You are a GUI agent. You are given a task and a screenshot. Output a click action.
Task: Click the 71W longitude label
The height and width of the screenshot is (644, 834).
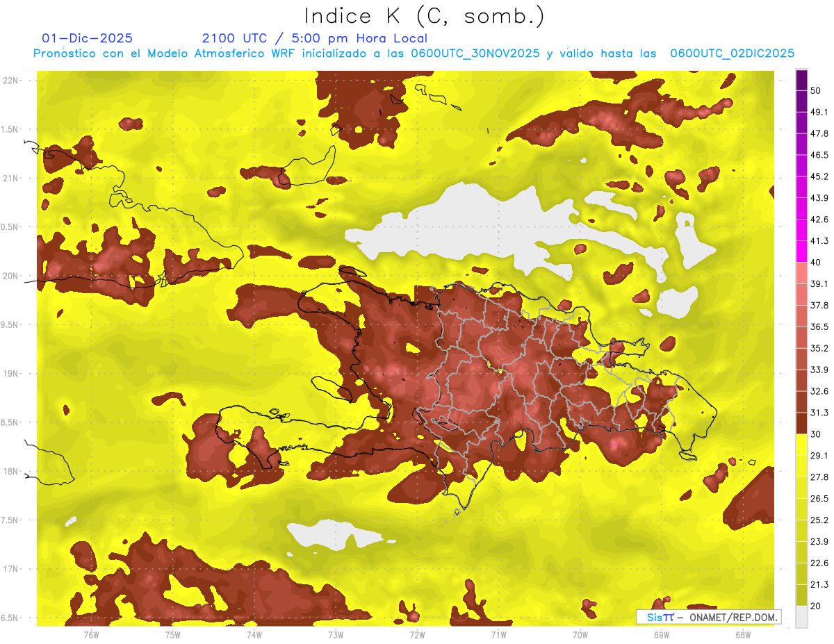click(x=498, y=635)
